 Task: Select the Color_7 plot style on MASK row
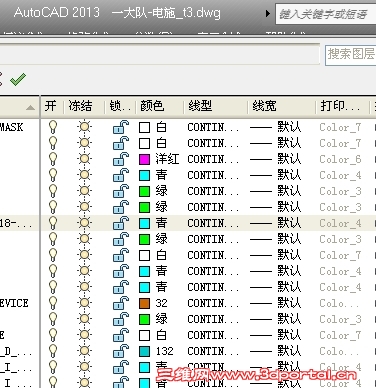coord(340,127)
